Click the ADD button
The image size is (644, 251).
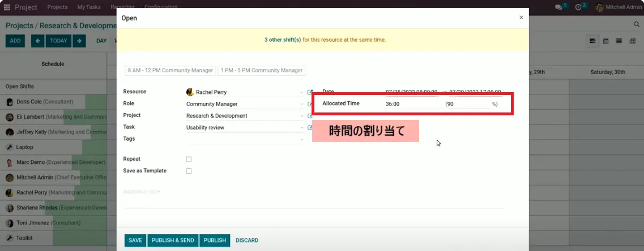[x=15, y=41]
